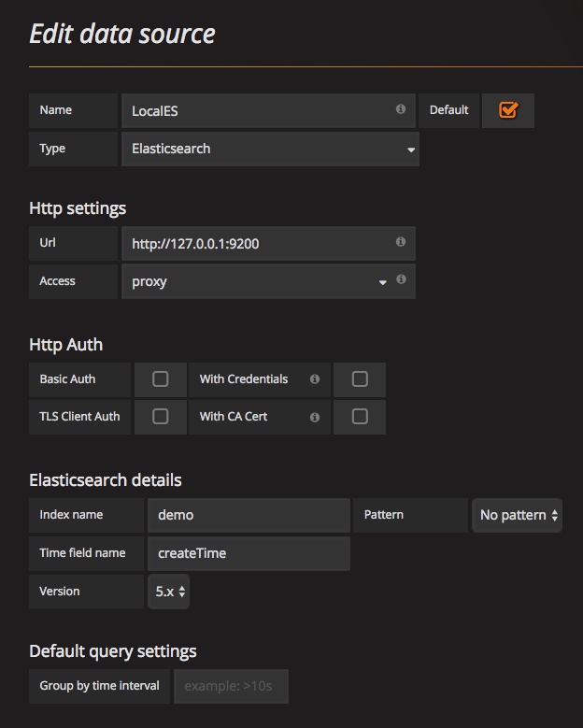Open the Type dropdown showing Elasticsearch

(x=270, y=149)
